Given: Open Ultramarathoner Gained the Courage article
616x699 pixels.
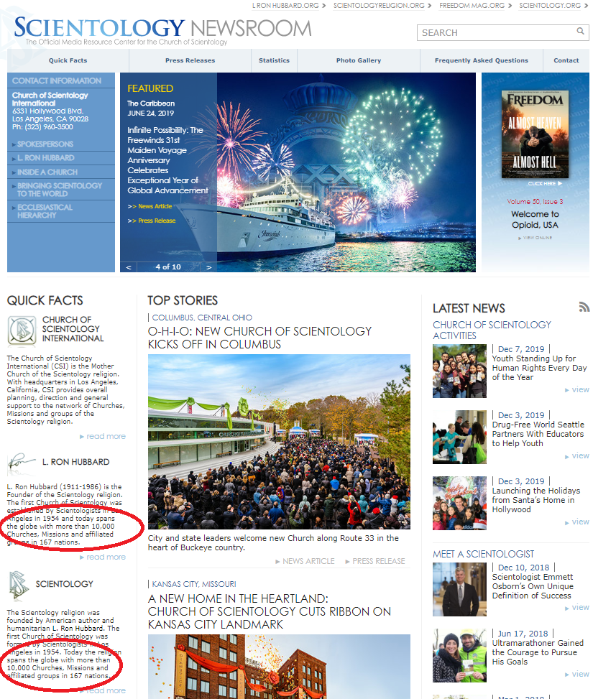Looking at the screenshot, I should (538, 652).
